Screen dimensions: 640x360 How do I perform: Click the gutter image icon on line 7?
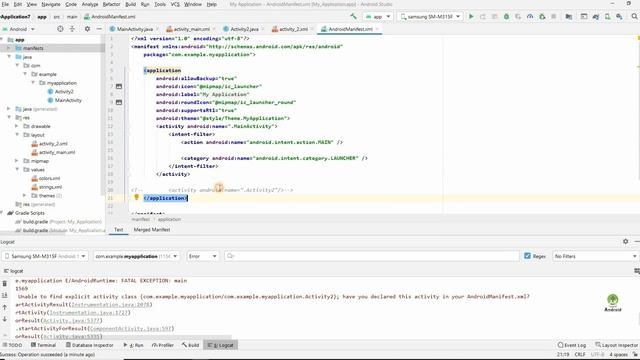119,86
